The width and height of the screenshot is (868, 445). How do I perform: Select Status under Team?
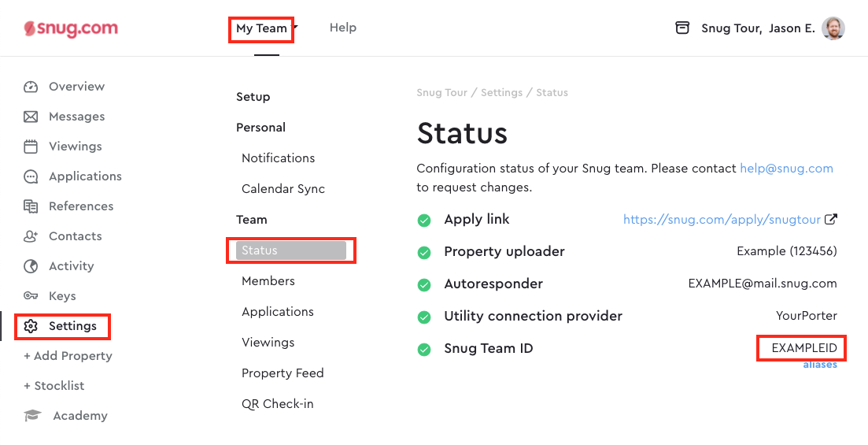pyautogui.click(x=290, y=250)
